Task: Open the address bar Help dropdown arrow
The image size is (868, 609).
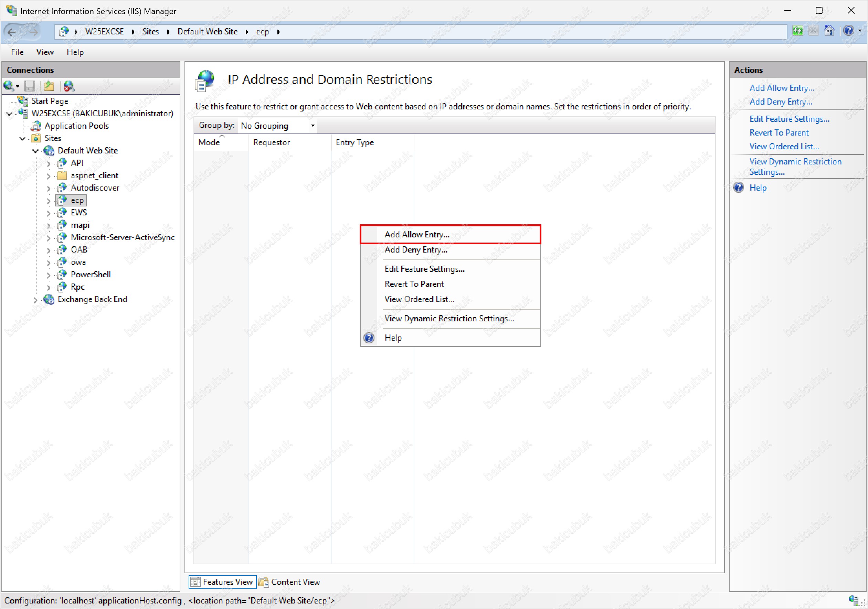Action: coord(860,31)
